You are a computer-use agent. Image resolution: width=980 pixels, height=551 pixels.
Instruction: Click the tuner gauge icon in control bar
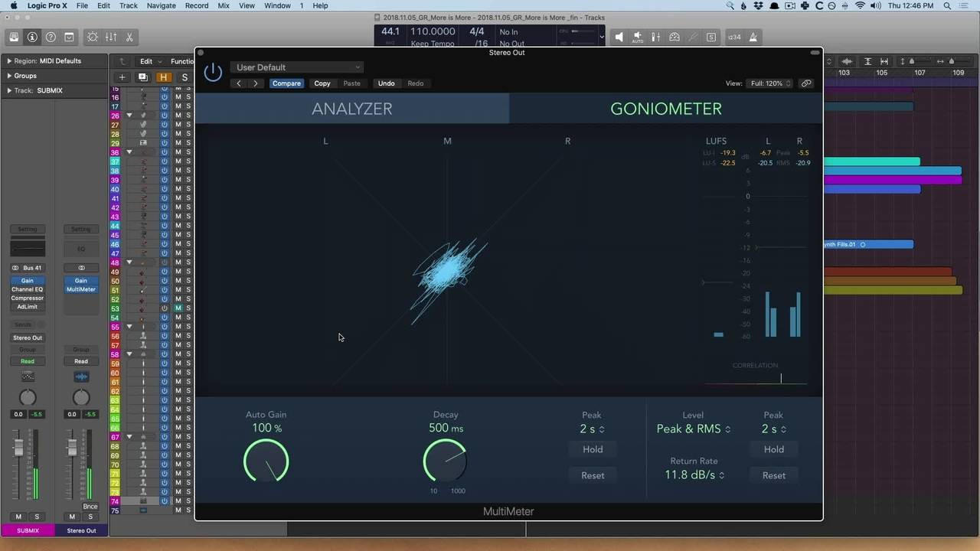tap(675, 37)
